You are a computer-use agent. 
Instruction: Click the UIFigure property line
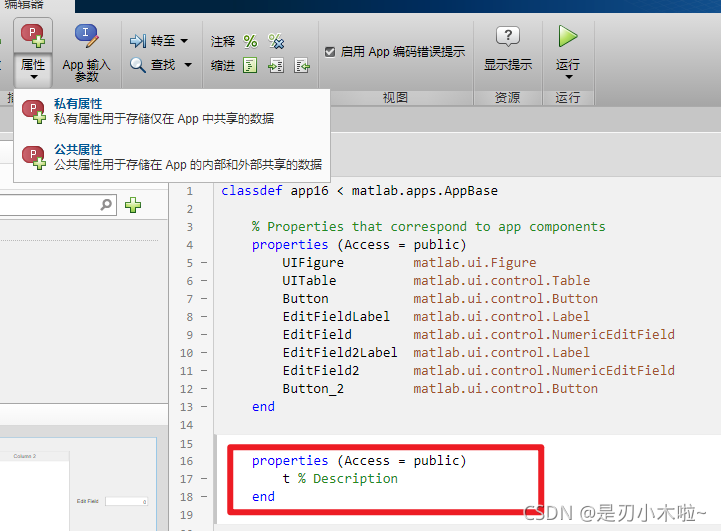[x=409, y=263]
